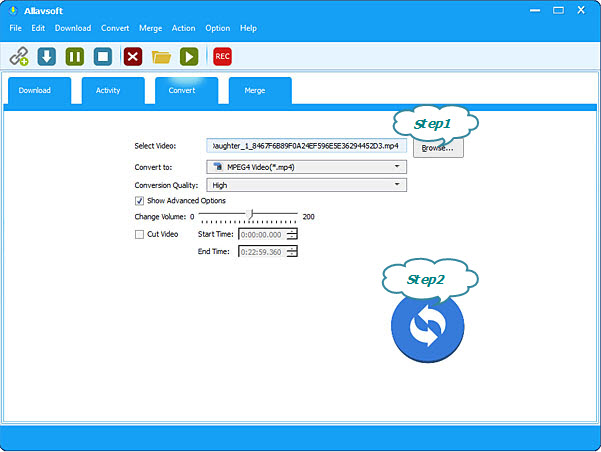Open the Convert to format dropdown

point(306,167)
